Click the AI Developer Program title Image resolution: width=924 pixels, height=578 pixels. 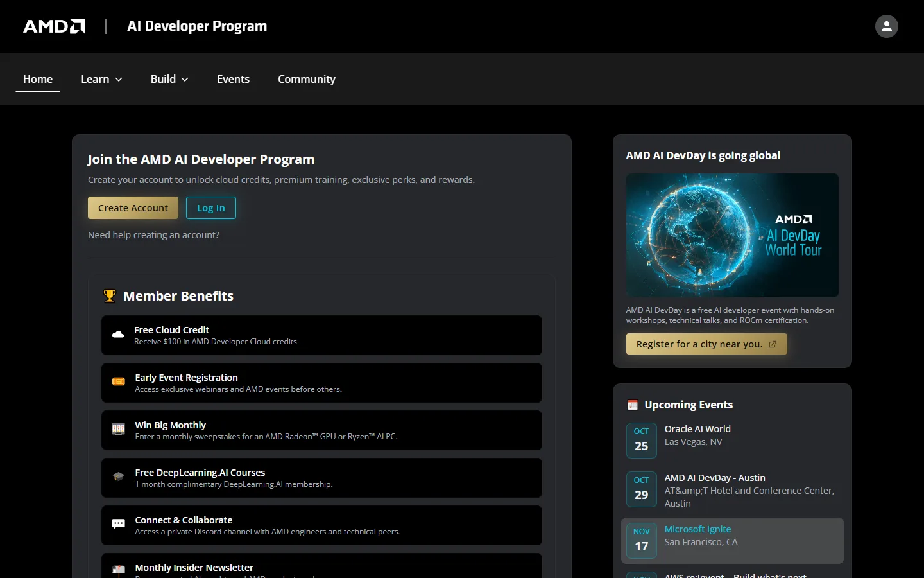click(x=197, y=26)
